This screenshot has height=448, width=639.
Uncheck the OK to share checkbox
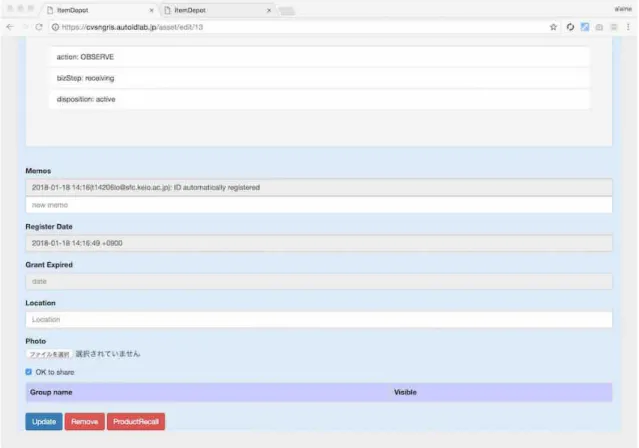[29, 372]
